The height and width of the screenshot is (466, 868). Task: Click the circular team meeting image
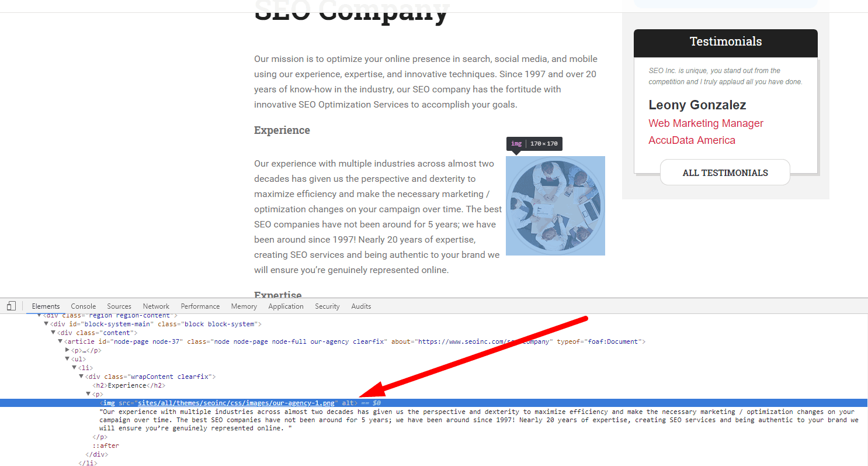tap(555, 205)
